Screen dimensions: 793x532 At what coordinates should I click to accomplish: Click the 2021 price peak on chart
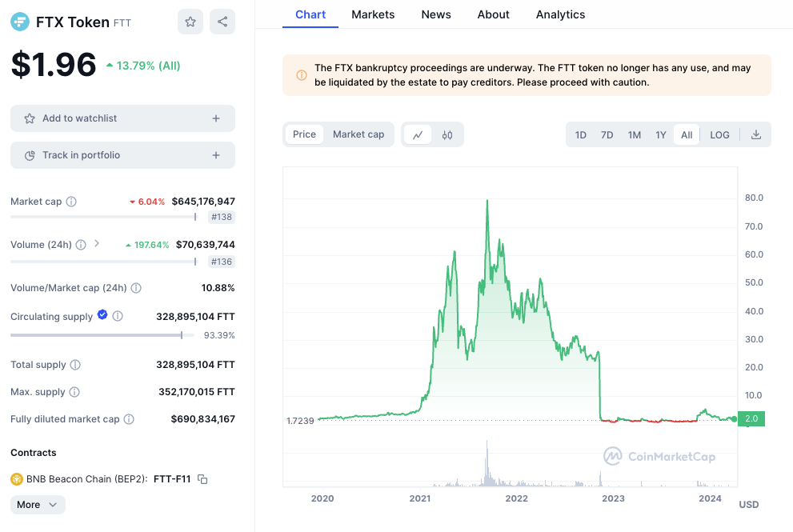[487, 201]
